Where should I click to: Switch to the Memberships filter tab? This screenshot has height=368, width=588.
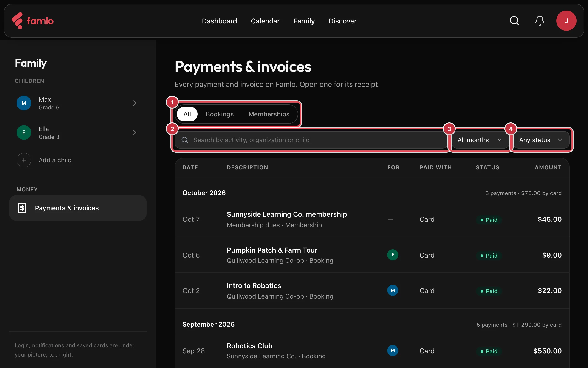click(269, 114)
